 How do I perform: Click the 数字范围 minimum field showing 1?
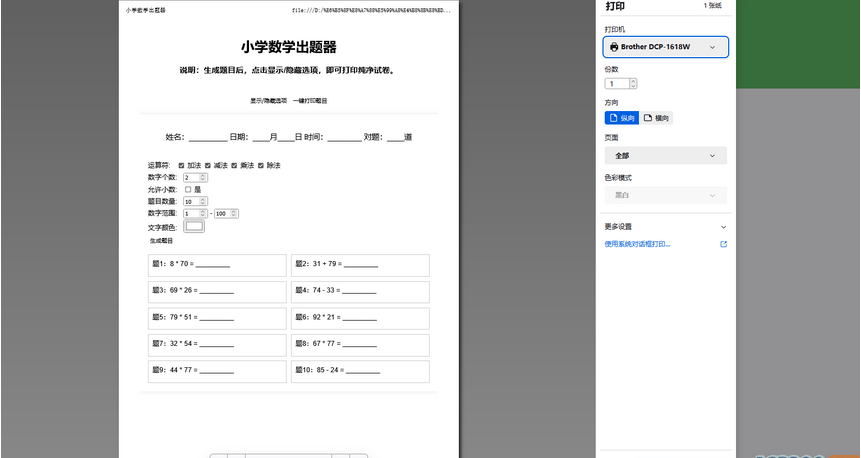195,214
